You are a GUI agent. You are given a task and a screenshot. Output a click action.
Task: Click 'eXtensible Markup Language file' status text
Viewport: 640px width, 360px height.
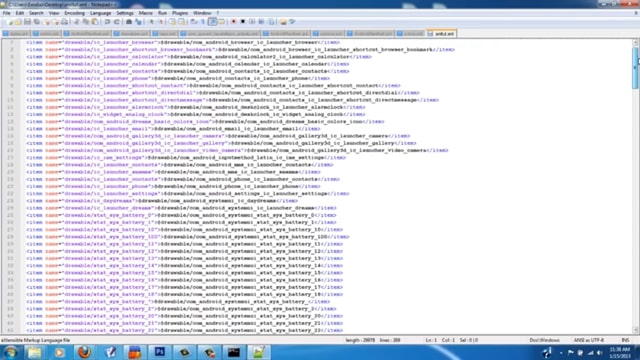(x=36, y=340)
